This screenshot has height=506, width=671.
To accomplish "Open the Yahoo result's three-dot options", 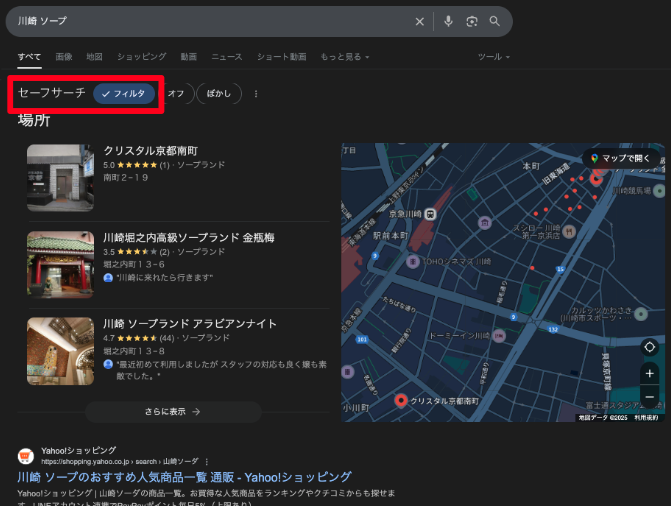I will click(207, 462).
